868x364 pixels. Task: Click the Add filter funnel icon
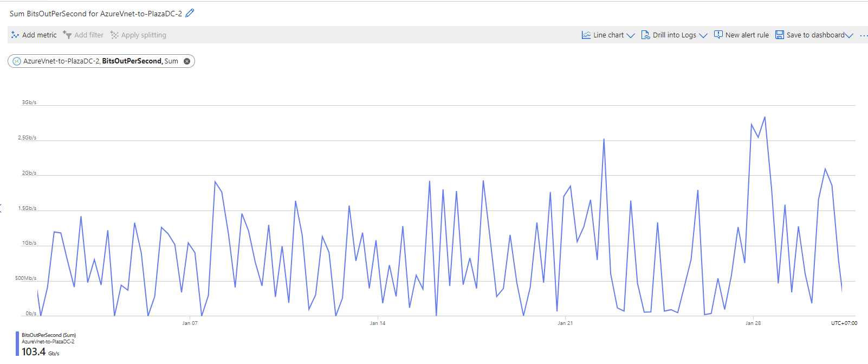67,35
